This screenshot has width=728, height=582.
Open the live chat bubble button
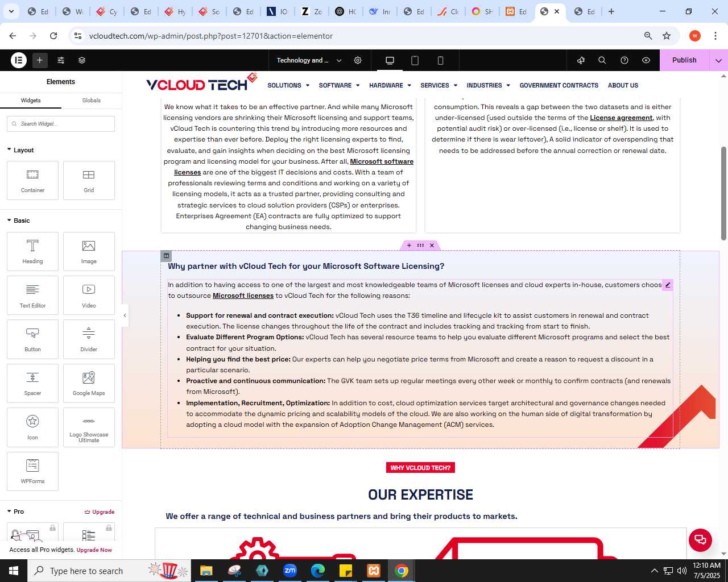coord(700,539)
